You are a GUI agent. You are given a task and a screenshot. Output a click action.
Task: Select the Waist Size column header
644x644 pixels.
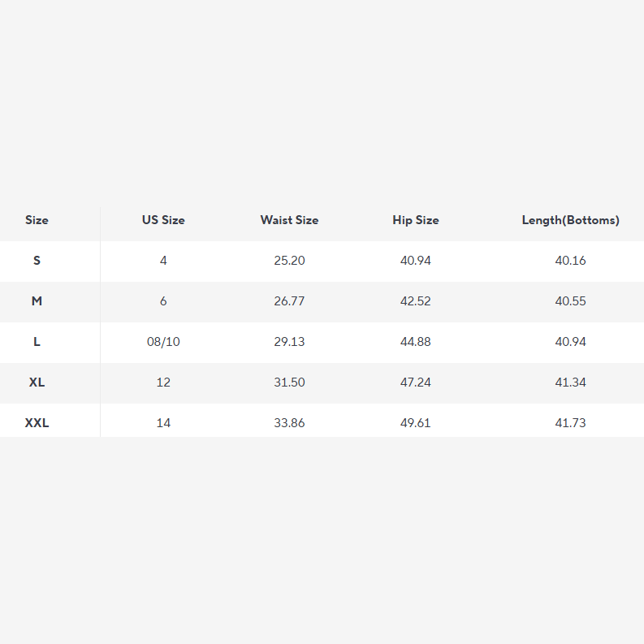[289, 220]
